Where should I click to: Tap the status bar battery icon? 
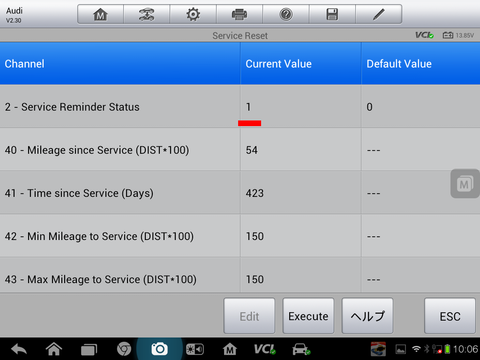click(x=448, y=349)
